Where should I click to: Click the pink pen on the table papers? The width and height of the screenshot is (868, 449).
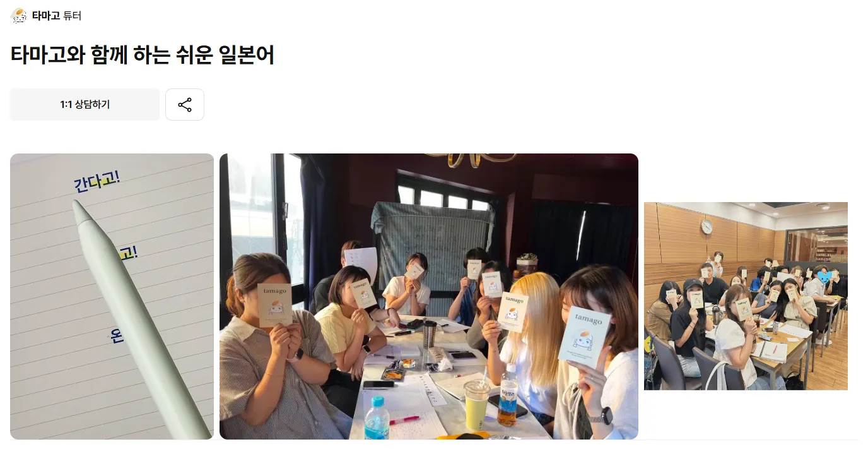tap(404, 419)
